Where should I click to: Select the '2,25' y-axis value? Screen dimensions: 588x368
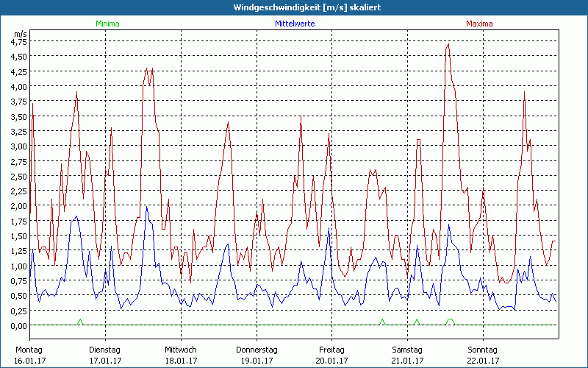click(19, 191)
